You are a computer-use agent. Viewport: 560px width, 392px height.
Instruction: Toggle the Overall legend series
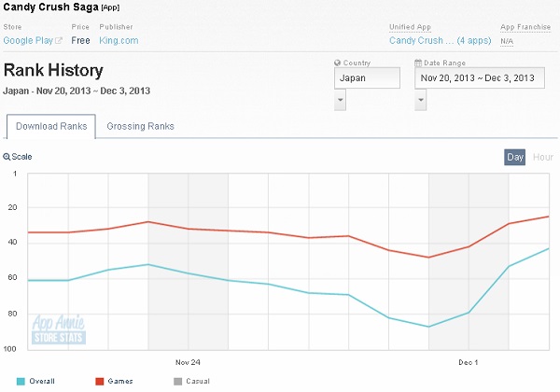coord(35,381)
